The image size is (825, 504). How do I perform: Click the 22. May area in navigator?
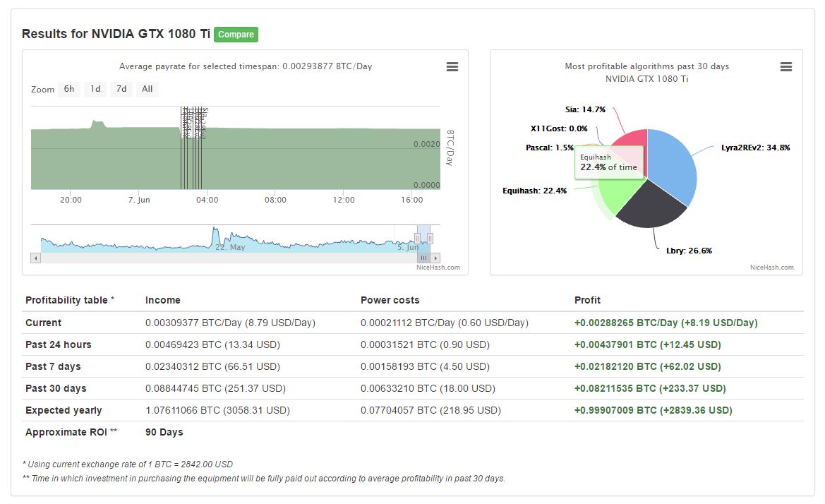(x=230, y=247)
